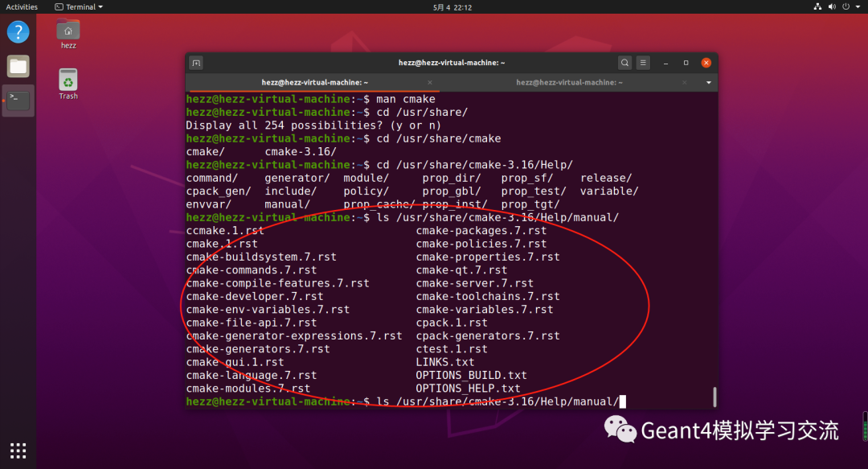The image size is (868, 469).
Task: Click the text cmake-variables.7.rst
Action: click(485, 310)
